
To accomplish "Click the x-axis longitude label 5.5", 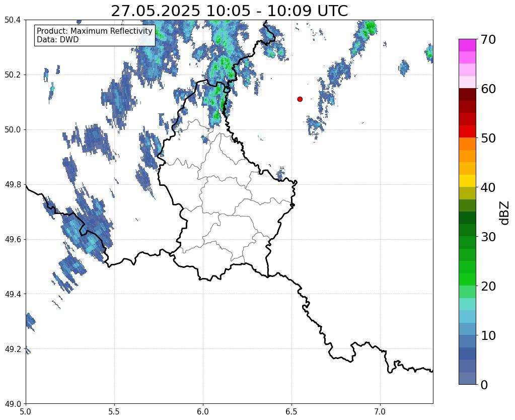I will point(114,411).
